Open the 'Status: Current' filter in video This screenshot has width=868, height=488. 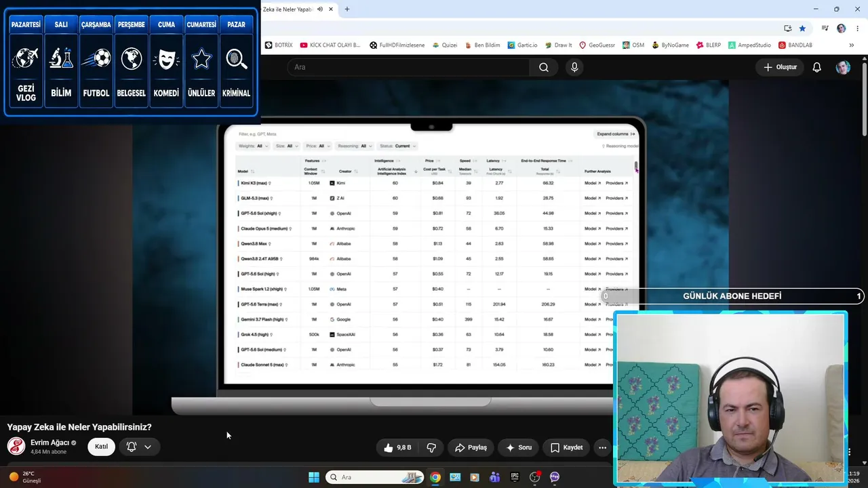[398, 146]
